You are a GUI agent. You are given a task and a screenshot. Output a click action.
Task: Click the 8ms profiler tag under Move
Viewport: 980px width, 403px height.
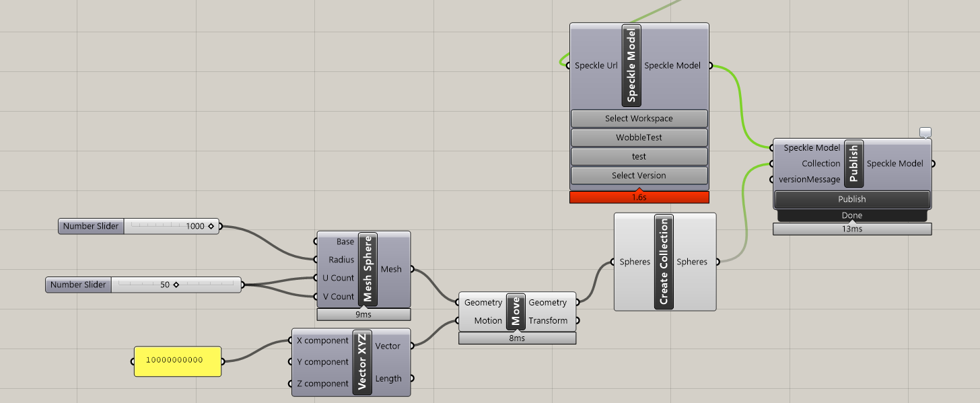[517, 338]
